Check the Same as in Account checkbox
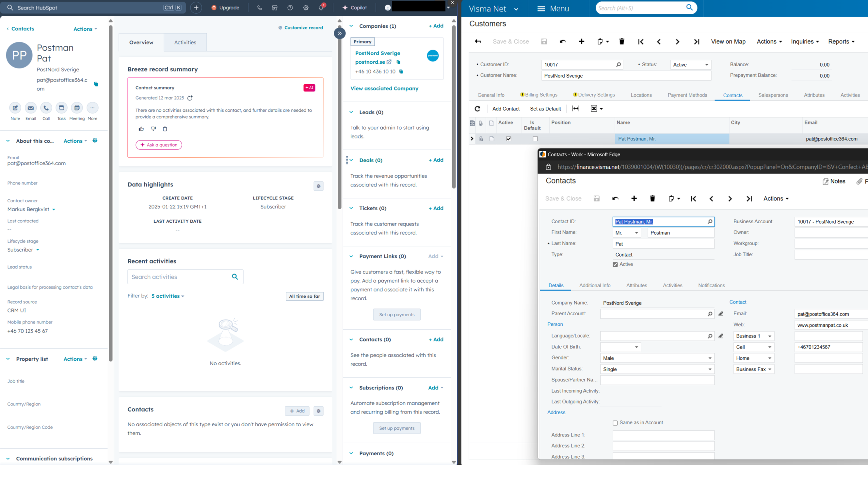The width and height of the screenshot is (868, 488). [x=615, y=423]
